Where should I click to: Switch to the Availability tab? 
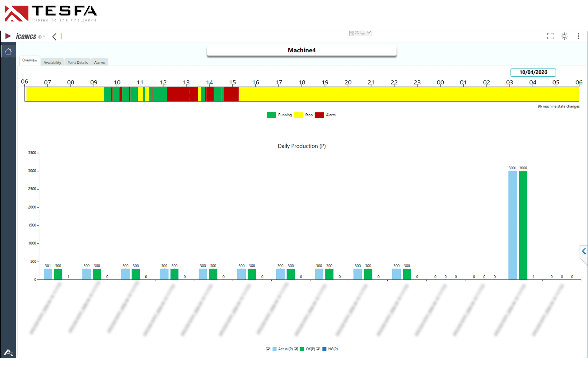(x=52, y=62)
